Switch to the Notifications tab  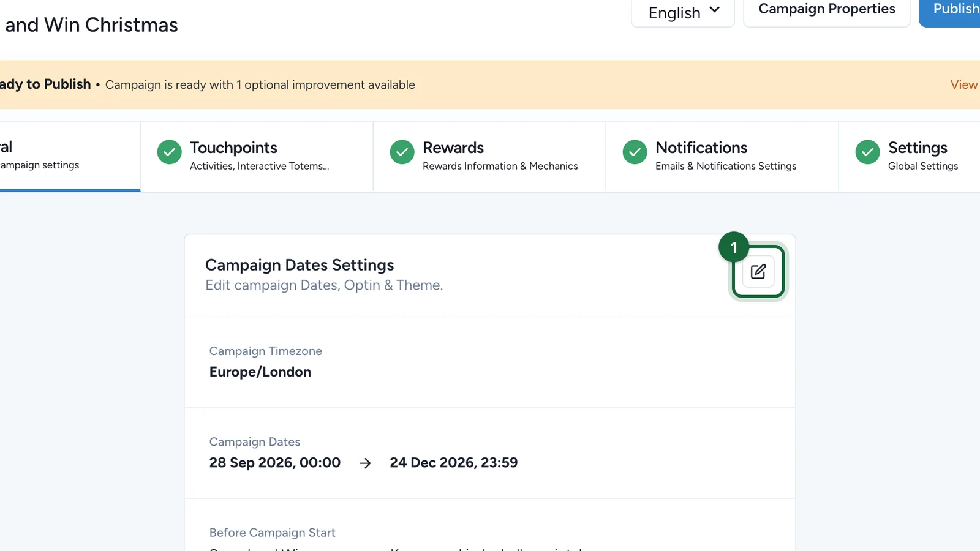[x=722, y=157]
